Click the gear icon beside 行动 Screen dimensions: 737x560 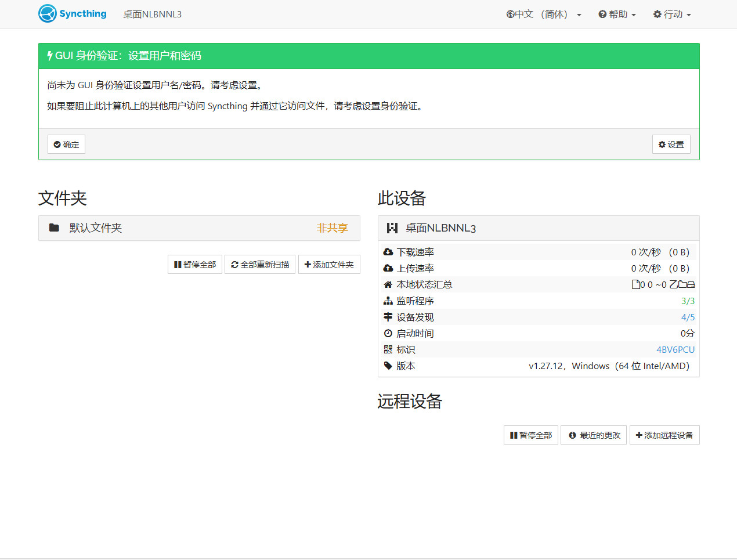[x=657, y=15]
